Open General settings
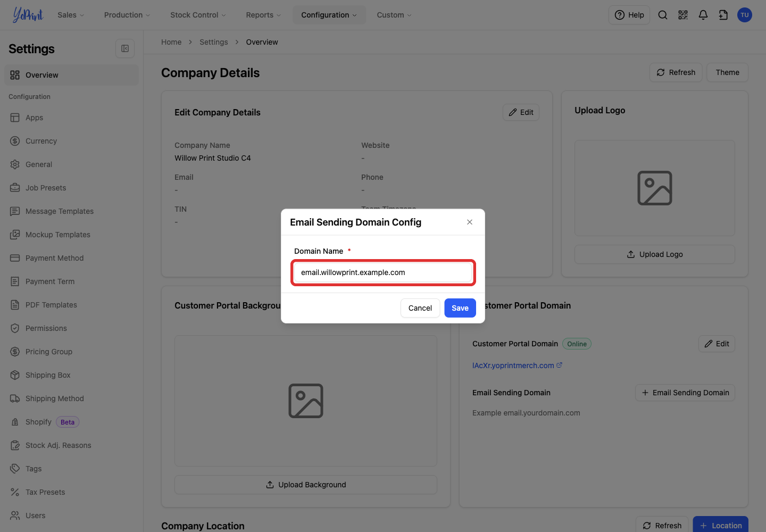The height and width of the screenshot is (532, 766). 71,164
